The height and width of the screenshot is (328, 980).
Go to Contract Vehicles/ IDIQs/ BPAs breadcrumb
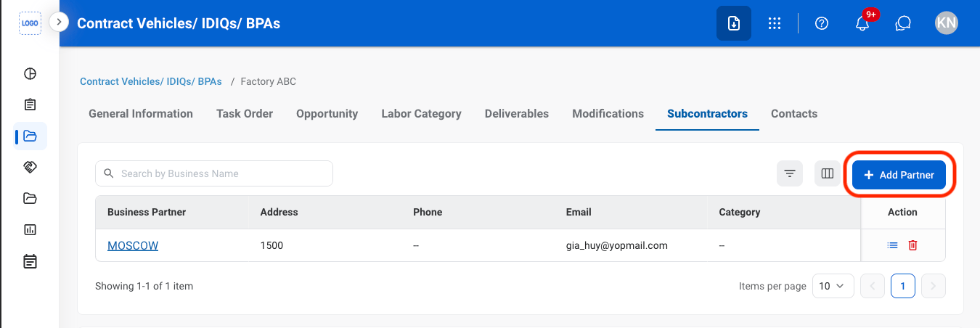151,81
